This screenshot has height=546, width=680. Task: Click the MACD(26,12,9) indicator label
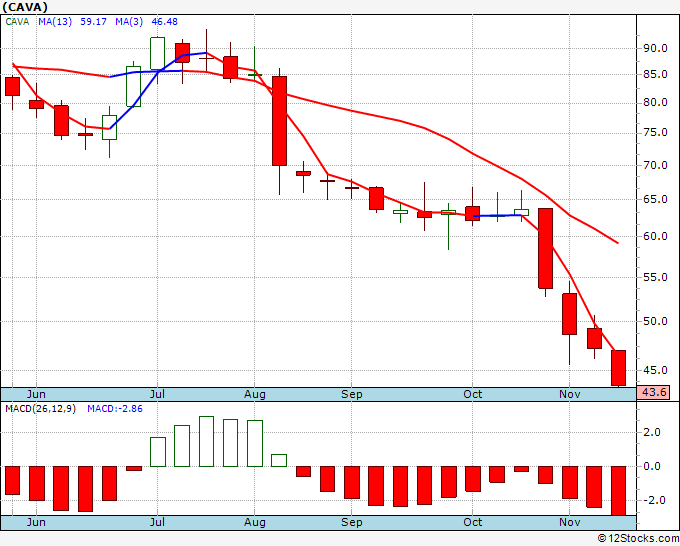[x=40, y=409]
